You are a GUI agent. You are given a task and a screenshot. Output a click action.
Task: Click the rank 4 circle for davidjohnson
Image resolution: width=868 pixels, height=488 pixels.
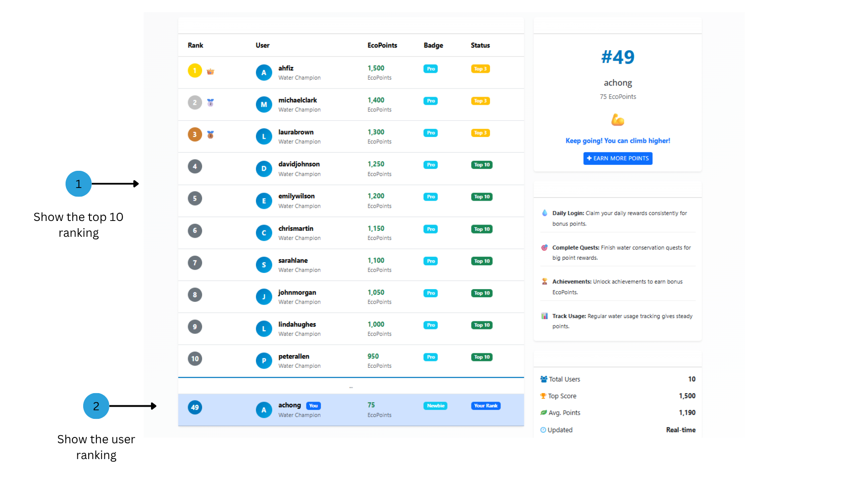(x=195, y=166)
